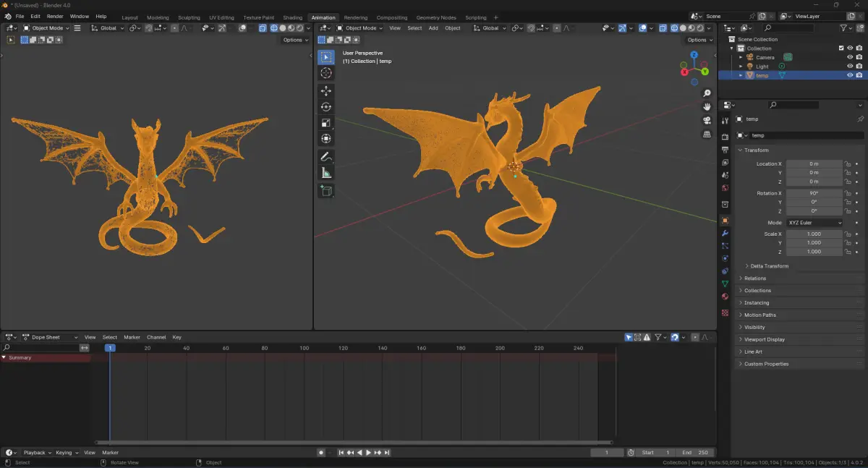Select the Transform tool
Viewport: 868px width, 468px height.
326,139
